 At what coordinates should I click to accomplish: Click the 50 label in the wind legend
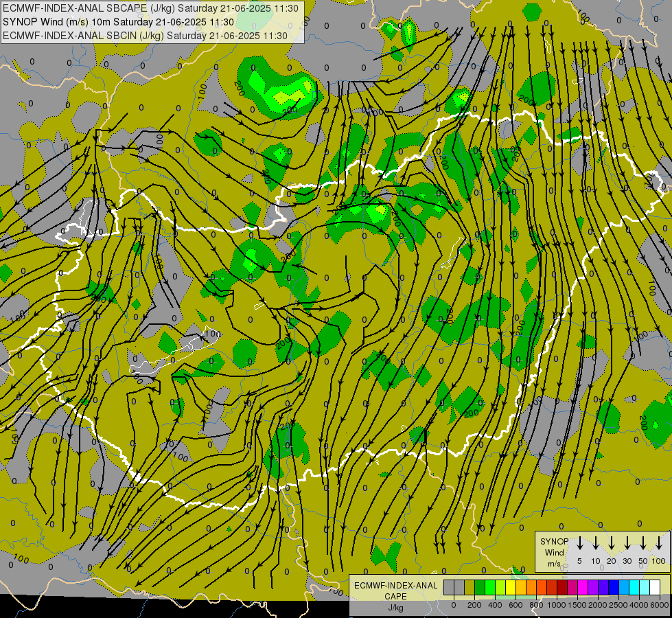[x=643, y=561]
